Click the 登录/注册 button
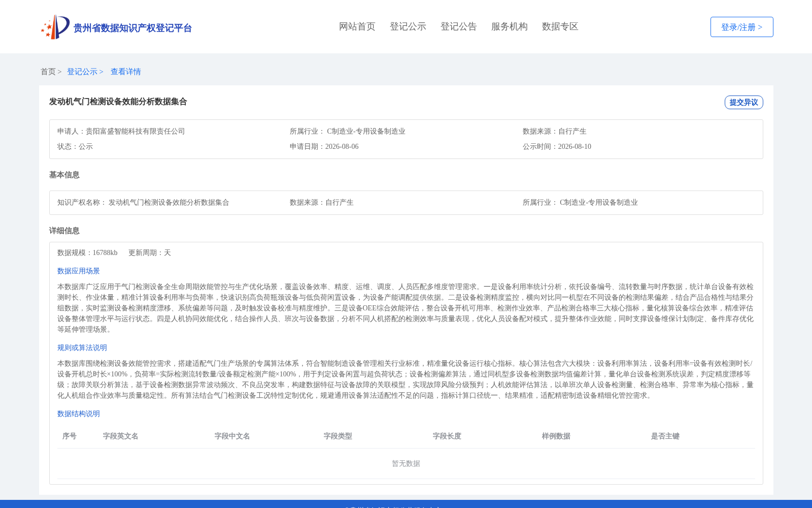The image size is (812, 508). (x=741, y=27)
